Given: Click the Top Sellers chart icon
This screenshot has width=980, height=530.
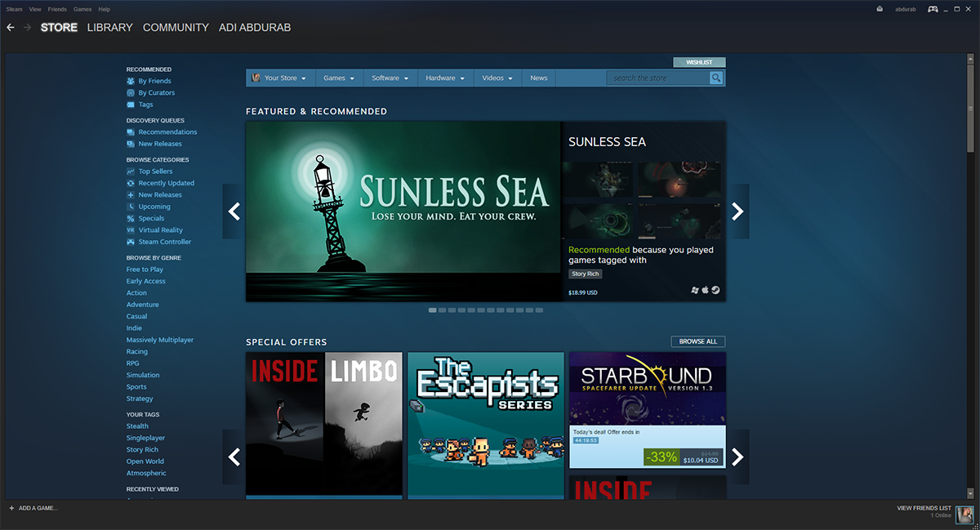Looking at the screenshot, I should (131, 171).
